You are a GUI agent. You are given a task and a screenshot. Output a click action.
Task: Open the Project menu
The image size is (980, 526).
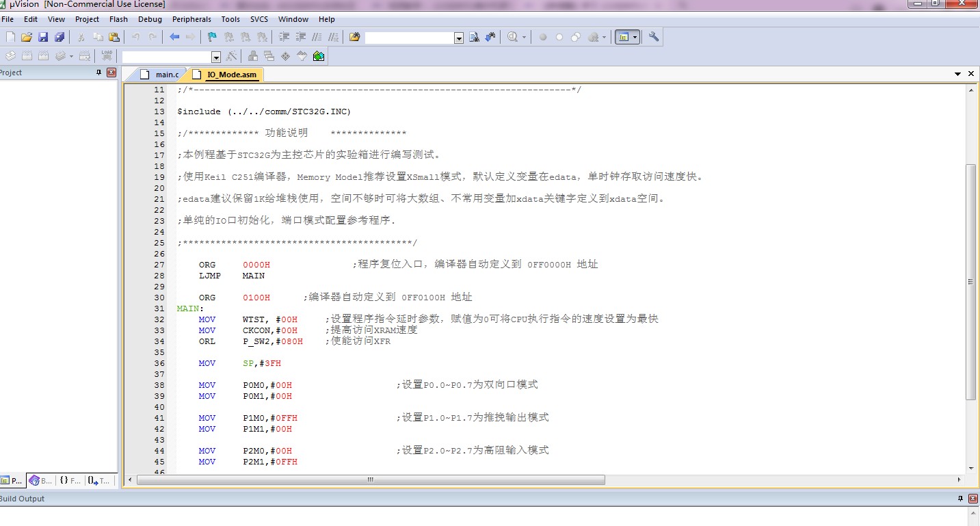tap(87, 19)
